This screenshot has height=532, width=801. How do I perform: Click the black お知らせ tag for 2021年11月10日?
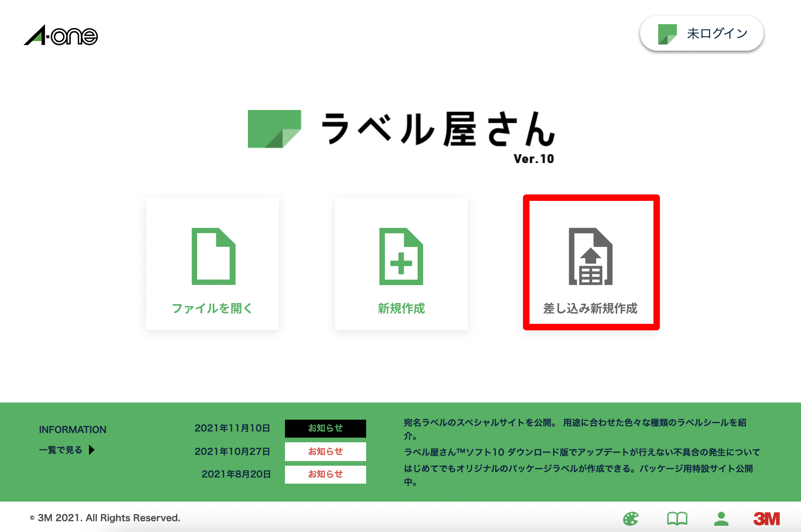click(x=326, y=428)
